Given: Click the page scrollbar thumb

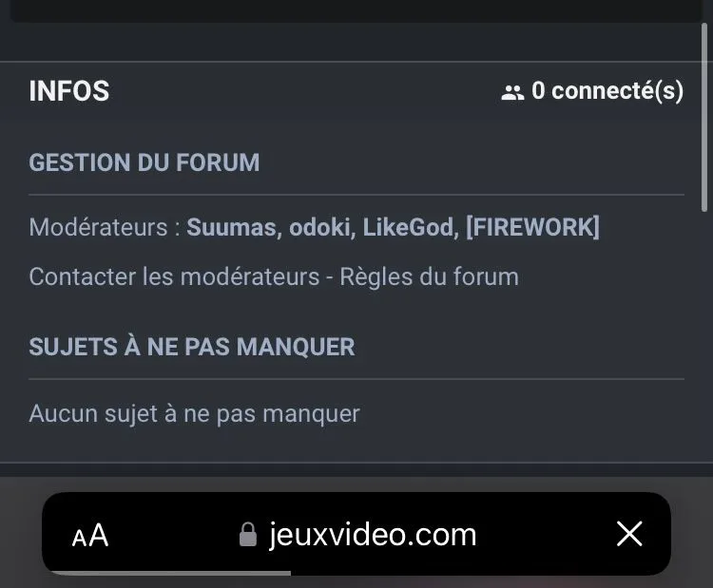Looking at the screenshot, I should pos(703,117).
